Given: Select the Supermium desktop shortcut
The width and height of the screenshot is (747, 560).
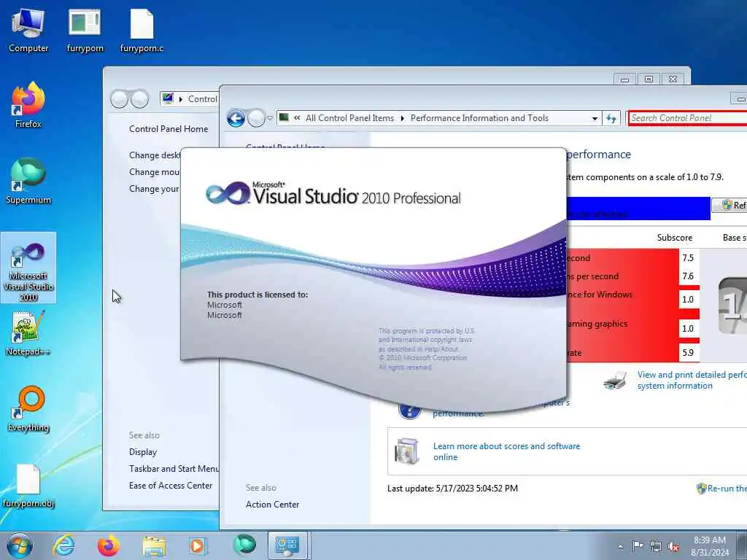Looking at the screenshot, I should pos(28,181).
